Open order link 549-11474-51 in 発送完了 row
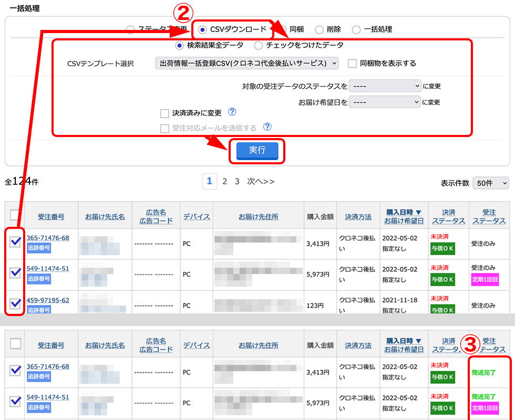Screen dimensions: 515x420 tap(48, 397)
